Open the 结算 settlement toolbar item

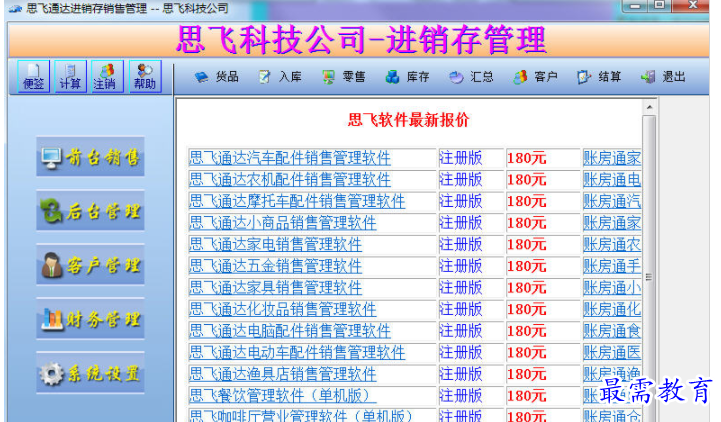[599, 77]
